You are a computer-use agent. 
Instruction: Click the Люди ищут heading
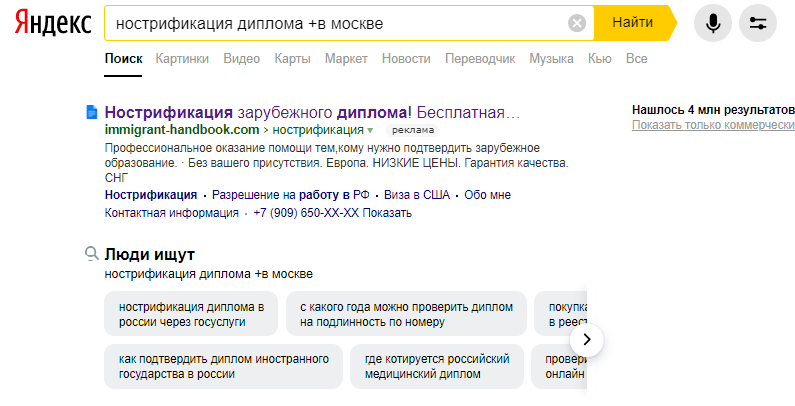[150, 254]
